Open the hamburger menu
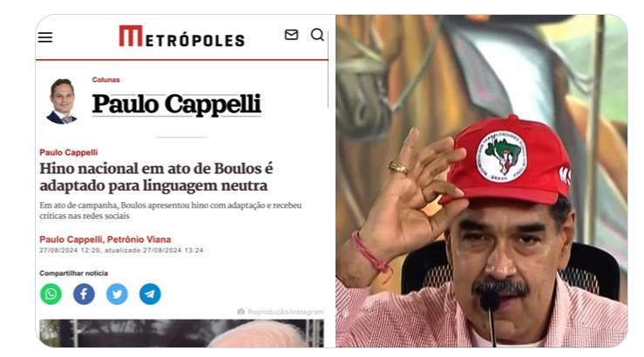644x357 pixels. tap(45, 37)
